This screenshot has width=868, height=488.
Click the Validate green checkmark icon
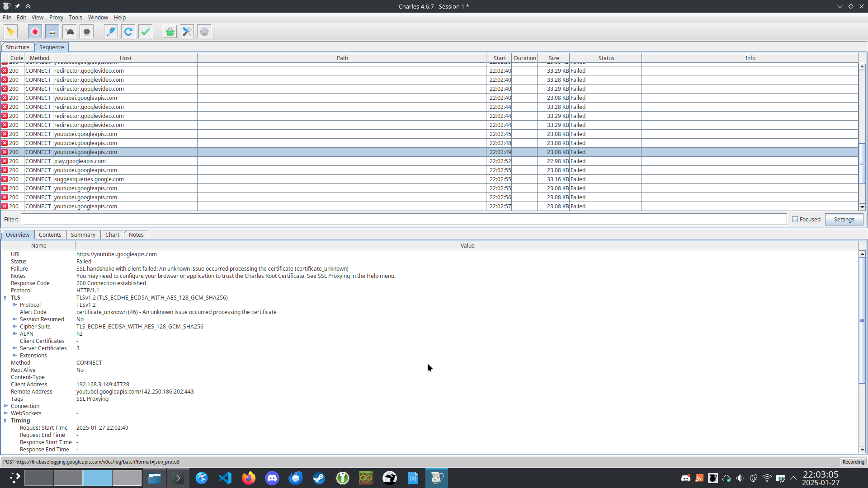pos(145,32)
